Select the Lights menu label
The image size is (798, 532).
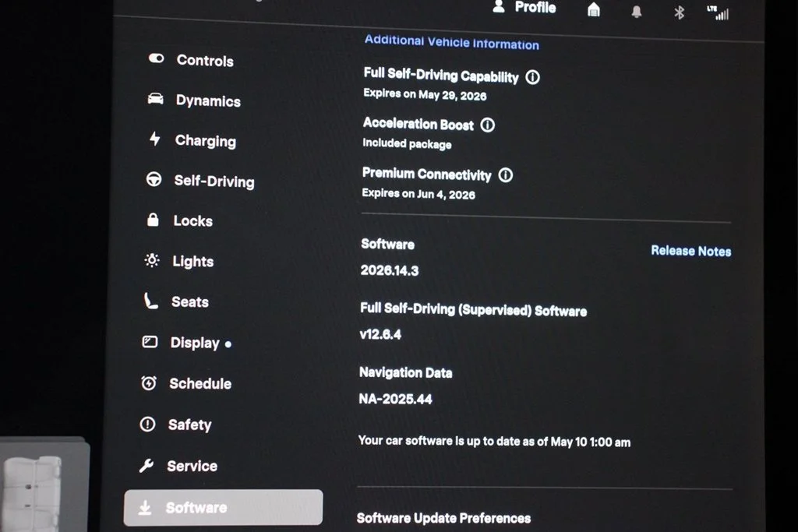pos(193,262)
